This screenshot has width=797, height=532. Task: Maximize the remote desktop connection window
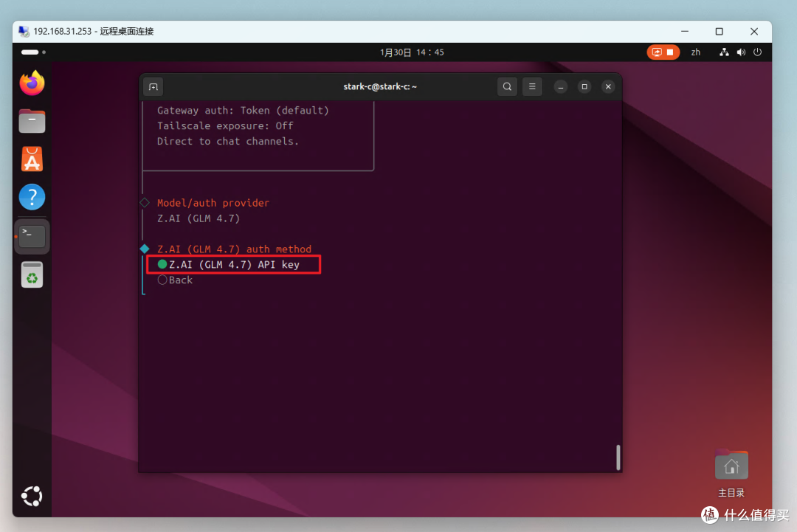(719, 32)
